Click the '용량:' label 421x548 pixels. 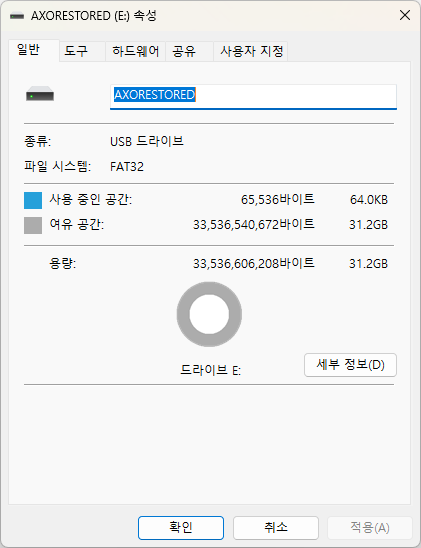(x=63, y=263)
